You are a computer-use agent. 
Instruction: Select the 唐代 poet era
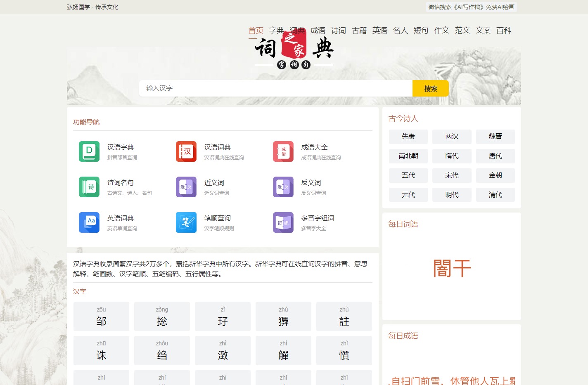(496, 156)
